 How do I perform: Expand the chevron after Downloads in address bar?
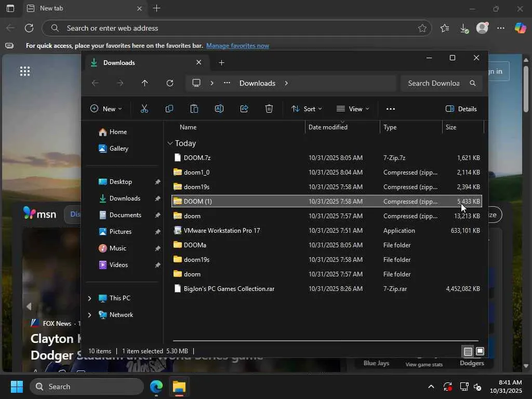click(286, 83)
